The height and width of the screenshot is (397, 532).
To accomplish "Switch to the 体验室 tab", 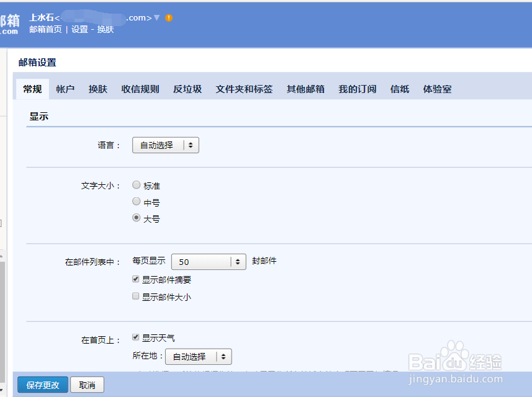I will point(437,89).
